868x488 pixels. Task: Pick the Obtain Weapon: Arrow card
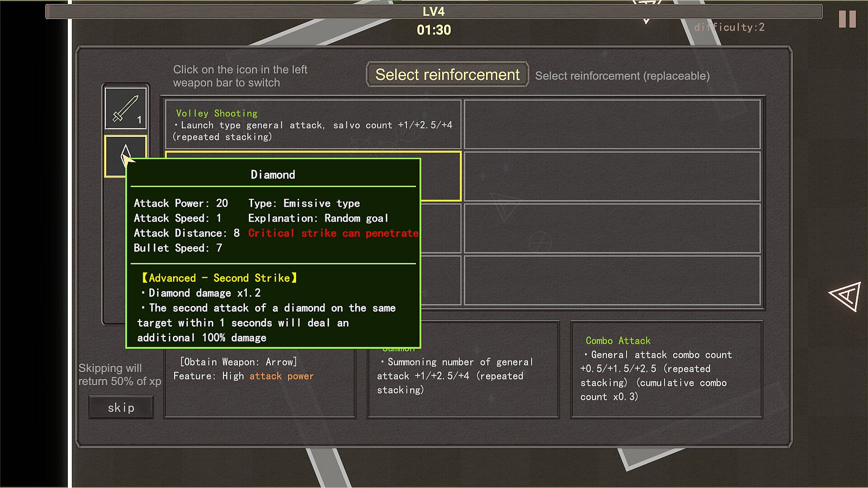(259, 384)
